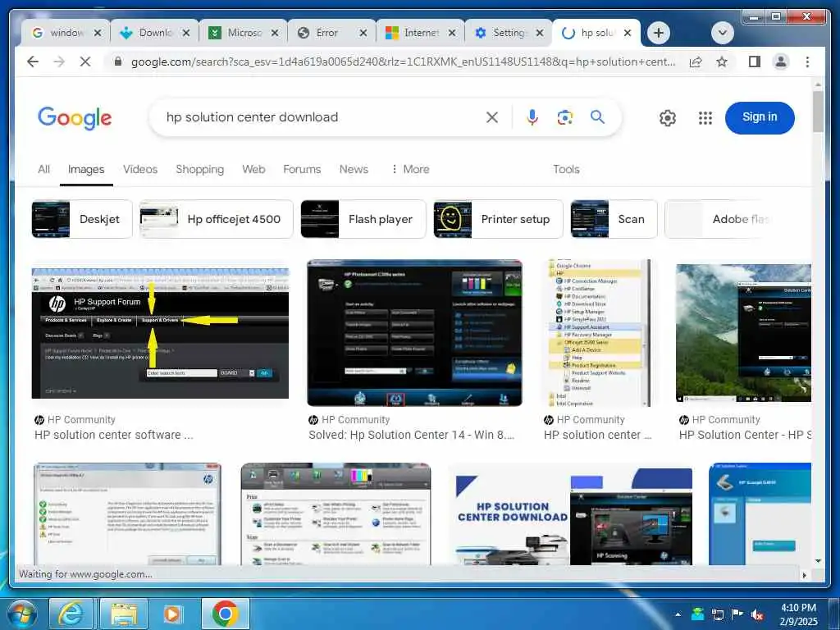Viewport: 840px width, 630px height.
Task: Show hidden system tray icons
Action: (x=678, y=615)
